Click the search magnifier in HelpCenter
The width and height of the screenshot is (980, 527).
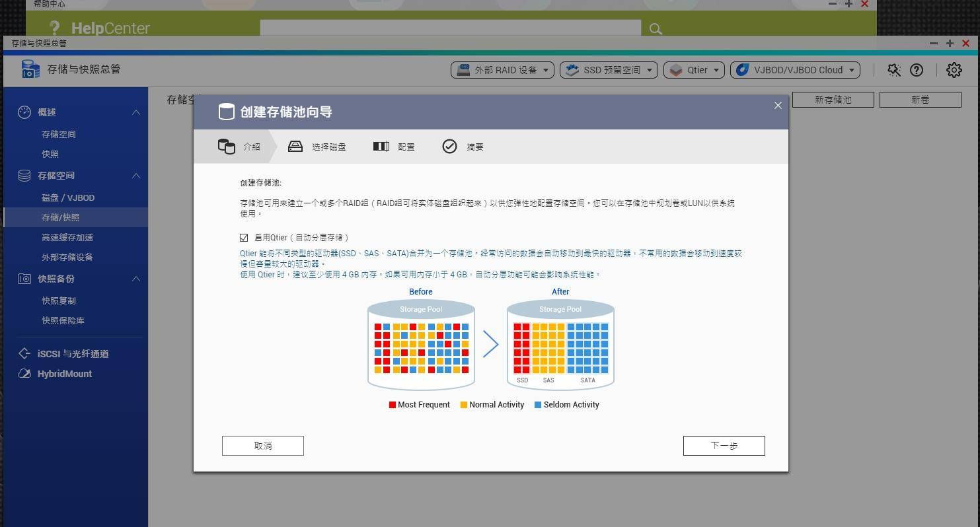655,28
